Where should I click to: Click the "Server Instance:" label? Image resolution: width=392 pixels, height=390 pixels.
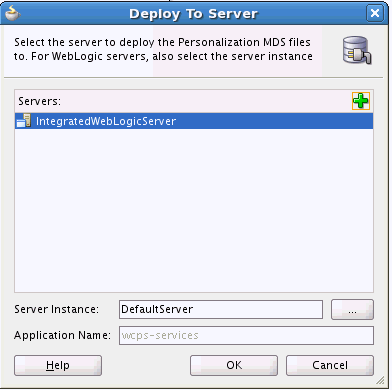pyautogui.click(x=56, y=309)
